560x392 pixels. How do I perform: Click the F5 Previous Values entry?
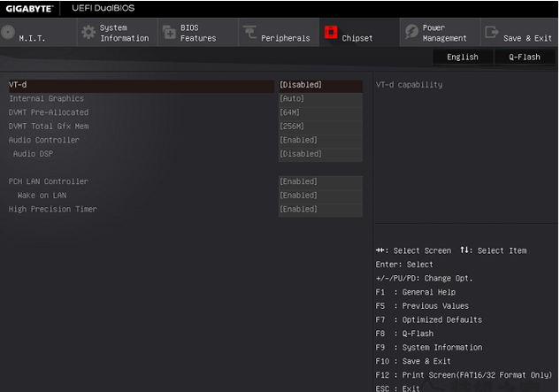point(422,306)
